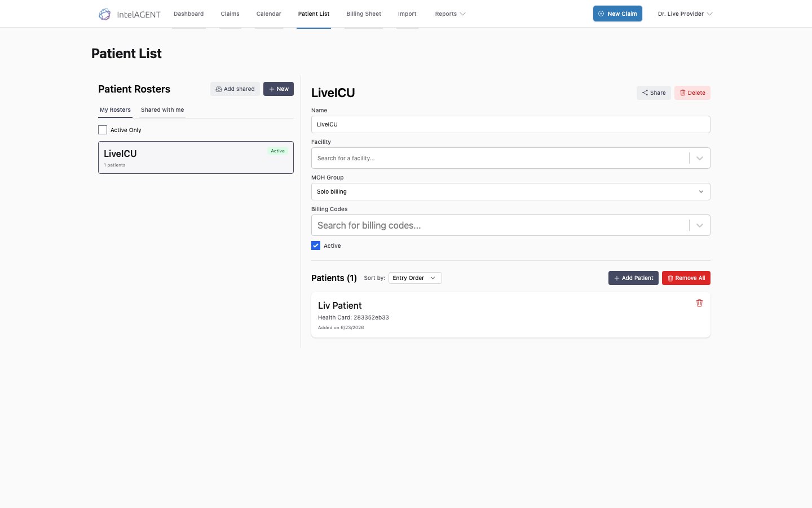Click the Remove All button
The width and height of the screenshot is (812, 508).
686,278
